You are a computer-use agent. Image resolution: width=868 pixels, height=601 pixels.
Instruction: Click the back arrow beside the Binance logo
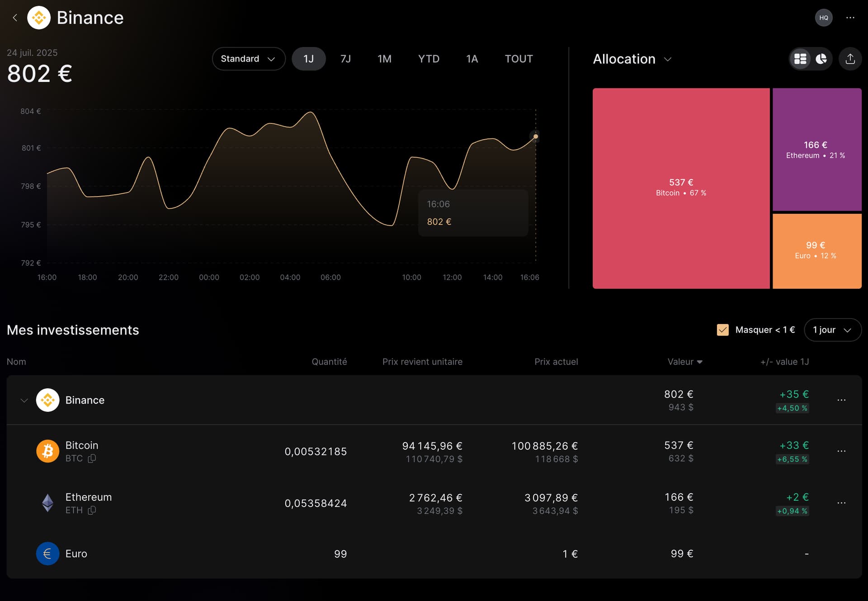coord(15,18)
